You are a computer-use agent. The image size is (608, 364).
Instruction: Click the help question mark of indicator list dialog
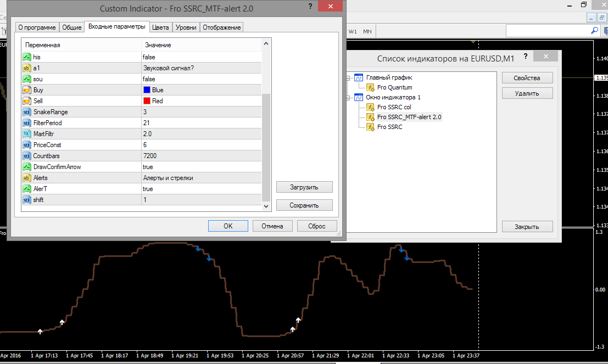526,56
